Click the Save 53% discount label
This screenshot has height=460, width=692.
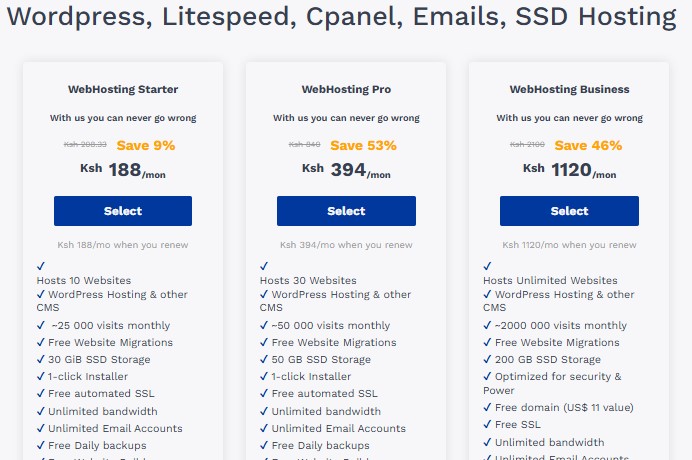pos(363,145)
